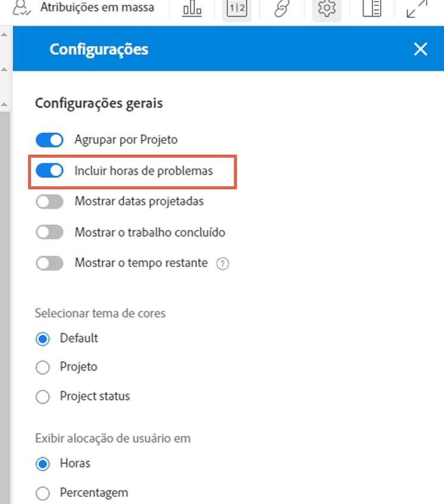Show user allocation in Percentagem
The height and width of the screenshot is (504, 444).
pyautogui.click(x=42, y=493)
